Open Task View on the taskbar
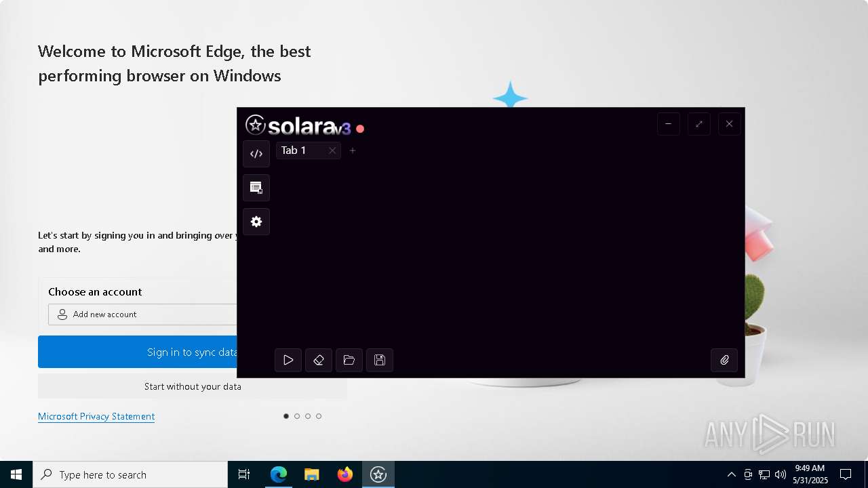Screen dimensions: 868x488 [x=244, y=474]
